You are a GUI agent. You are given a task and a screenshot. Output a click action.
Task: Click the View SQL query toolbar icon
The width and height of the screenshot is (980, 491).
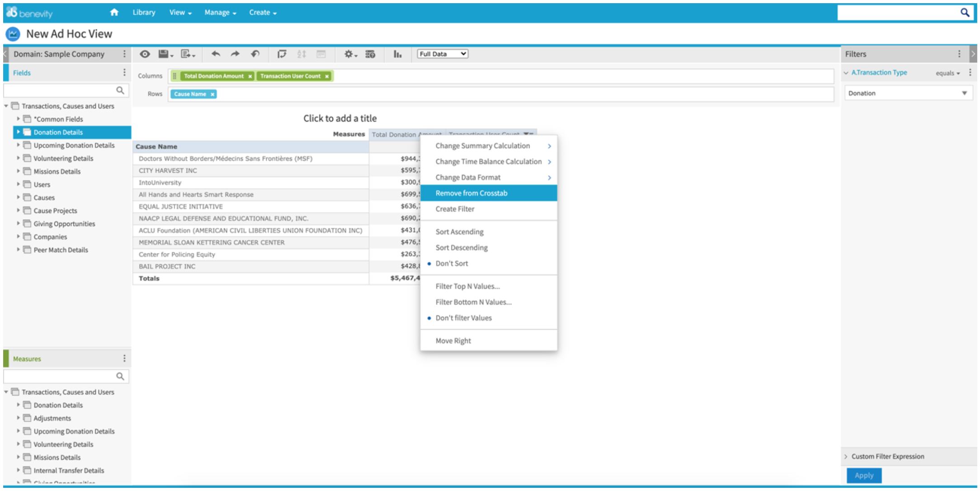(x=370, y=54)
